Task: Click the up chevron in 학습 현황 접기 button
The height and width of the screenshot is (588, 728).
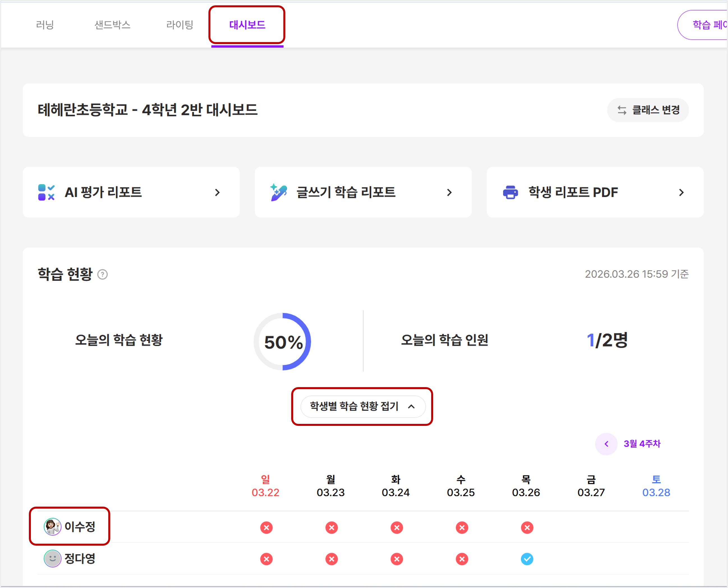Action: click(x=411, y=406)
